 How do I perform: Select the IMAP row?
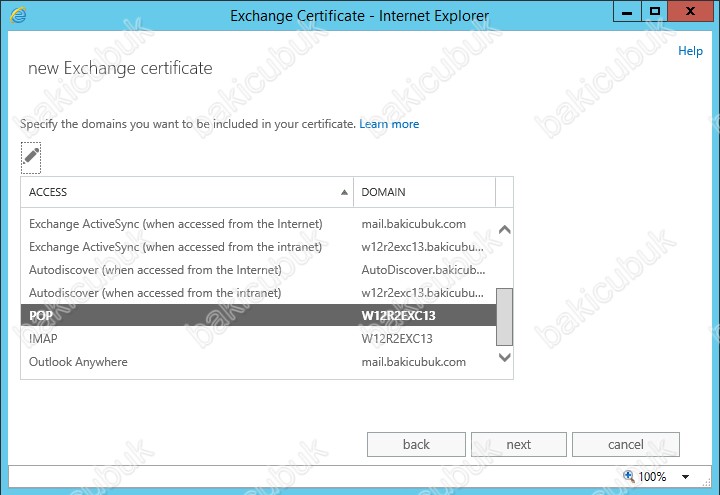pos(259,338)
